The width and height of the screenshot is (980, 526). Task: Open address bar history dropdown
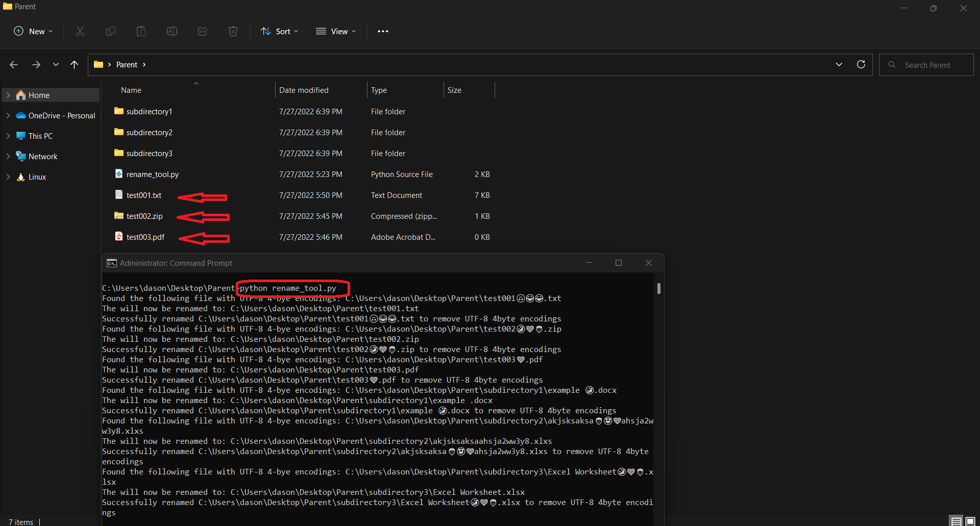click(839, 64)
